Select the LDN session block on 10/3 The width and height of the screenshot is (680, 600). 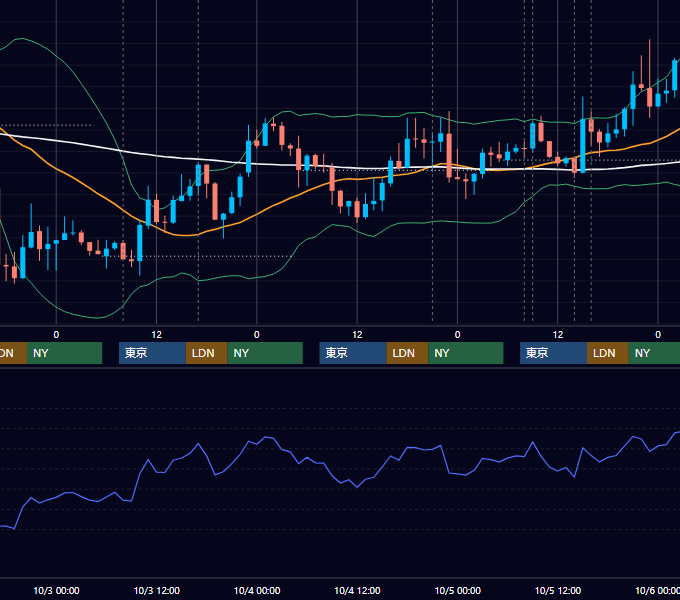pos(206,353)
